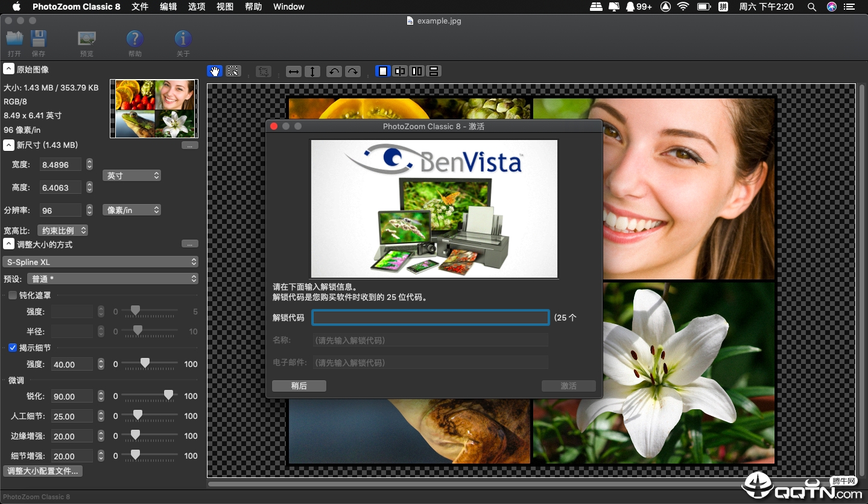Open the Apple menu
Image resolution: width=868 pixels, height=504 pixels.
coord(16,7)
